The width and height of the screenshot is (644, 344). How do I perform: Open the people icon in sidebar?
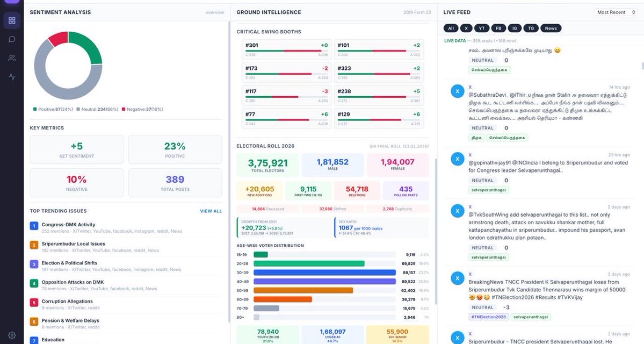[x=12, y=58]
